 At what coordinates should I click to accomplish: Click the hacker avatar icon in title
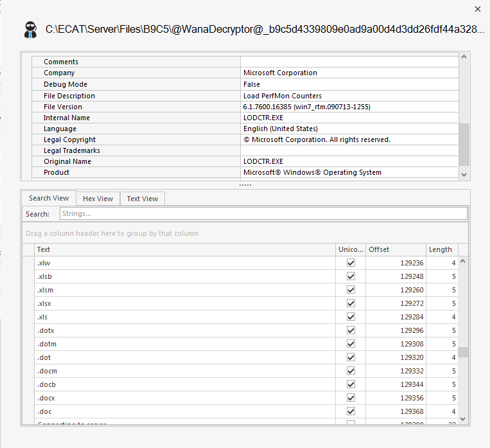coord(30,30)
